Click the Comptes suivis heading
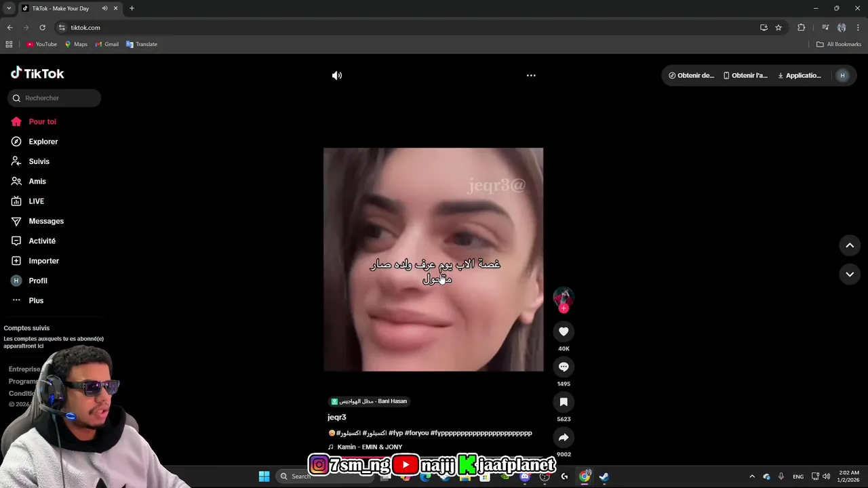The image size is (868, 488). point(26,328)
